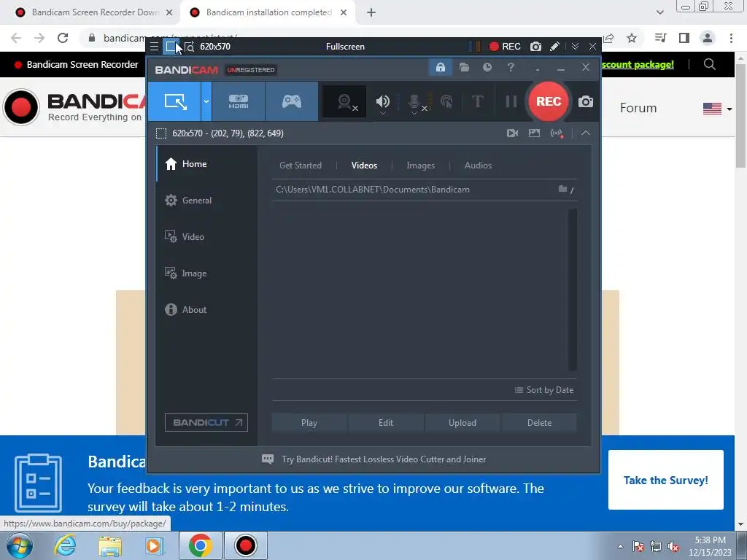Collapse the recording bar with double chevron
Image resolution: width=747 pixels, height=560 pixels.
[x=575, y=46]
